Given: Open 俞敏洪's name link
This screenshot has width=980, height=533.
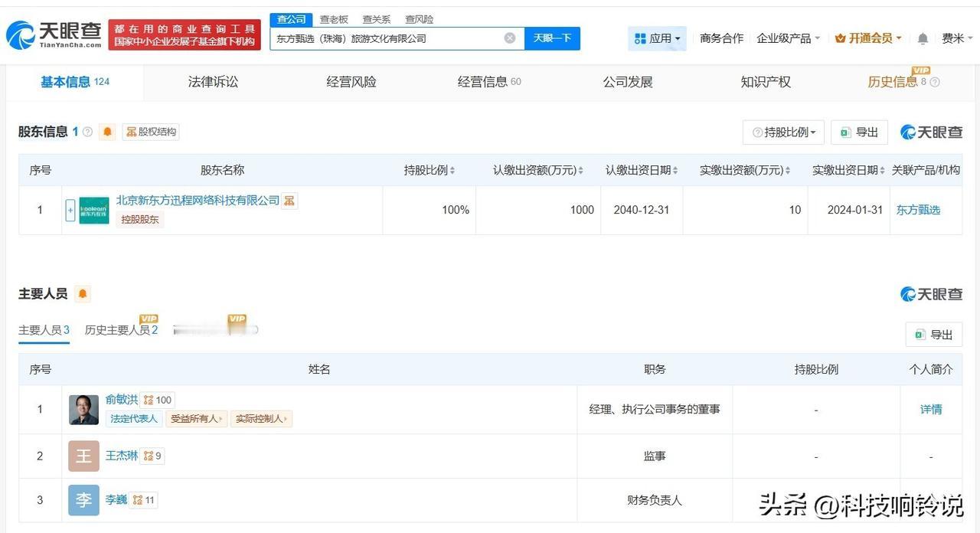Looking at the screenshot, I should click(122, 400).
